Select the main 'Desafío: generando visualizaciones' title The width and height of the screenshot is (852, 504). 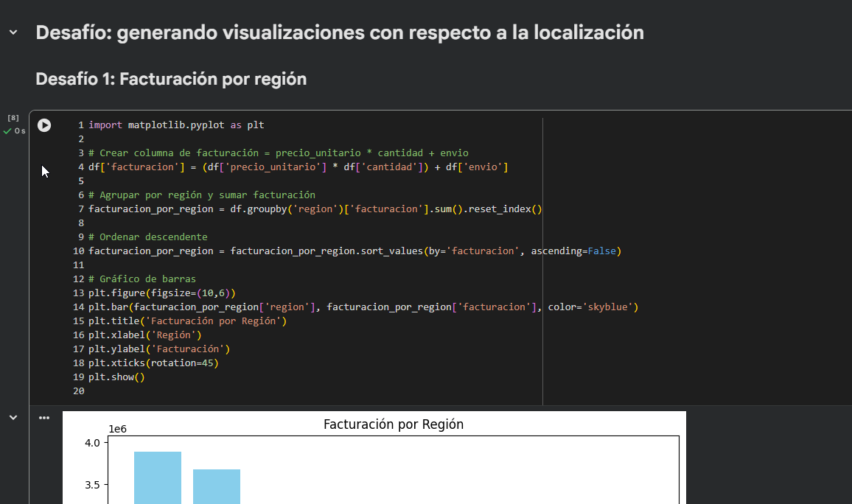point(340,32)
